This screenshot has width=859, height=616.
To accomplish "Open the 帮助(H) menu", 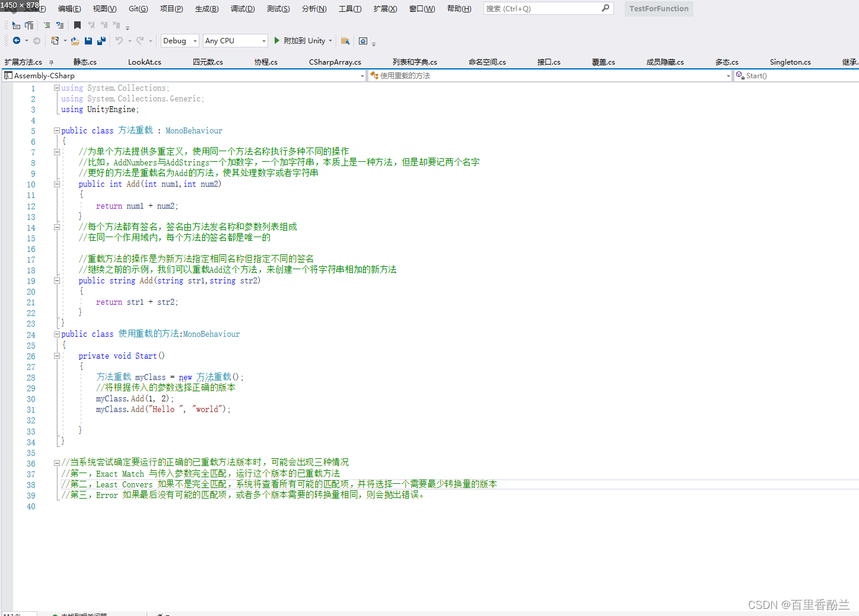I will tap(459, 8).
